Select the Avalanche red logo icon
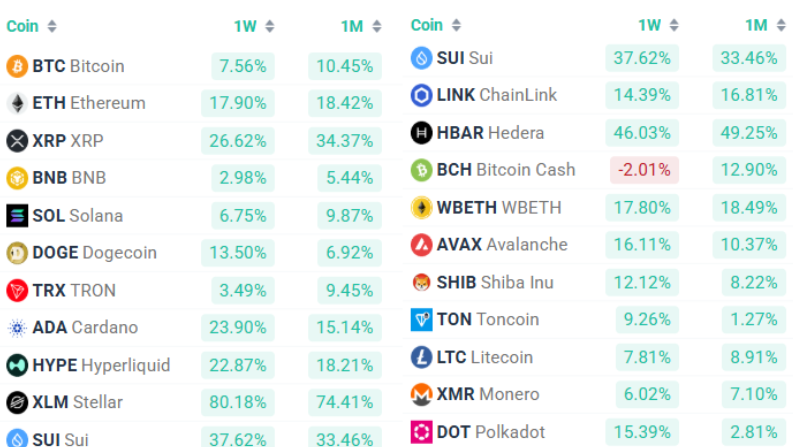The width and height of the screenshot is (793, 447). click(421, 245)
